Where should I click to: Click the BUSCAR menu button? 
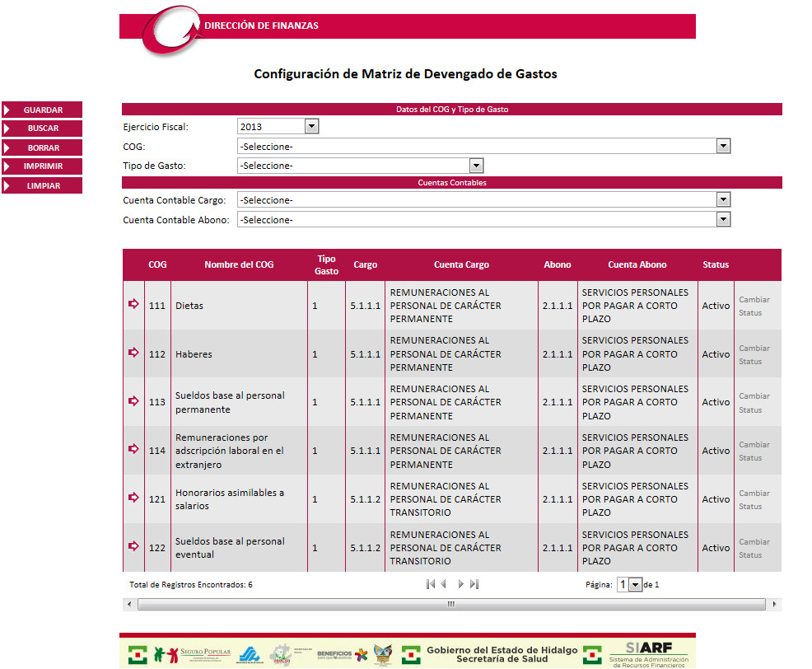(43, 129)
